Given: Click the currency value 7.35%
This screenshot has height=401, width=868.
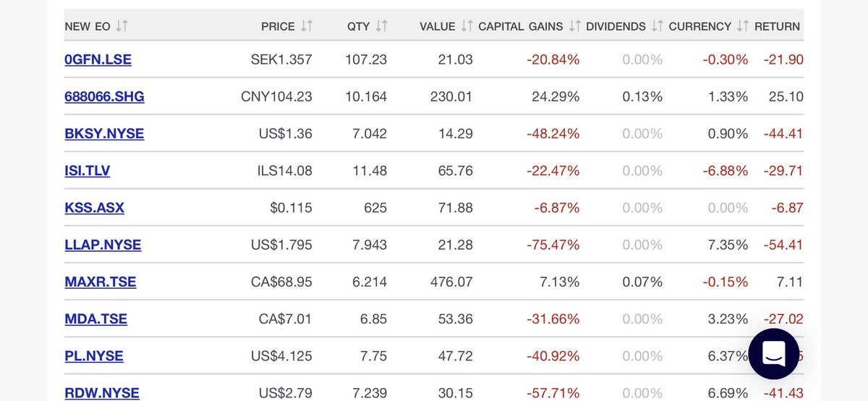Looking at the screenshot, I should coord(728,245).
